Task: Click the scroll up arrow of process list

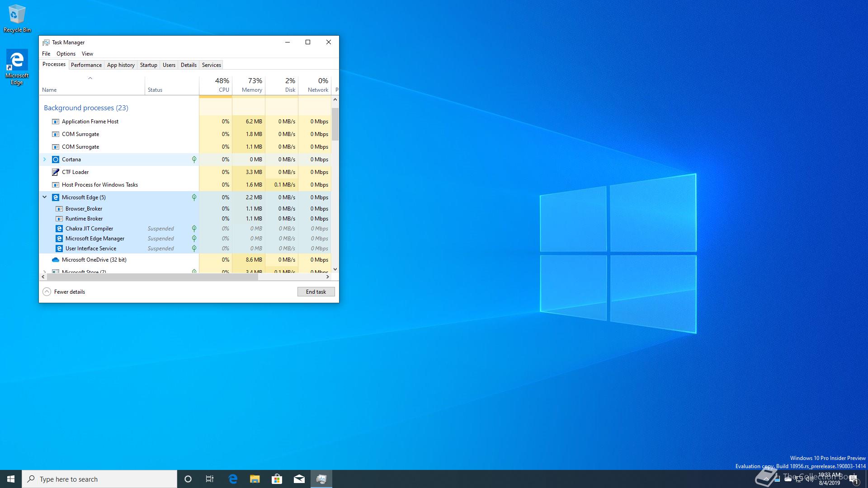Action: [335, 99]
